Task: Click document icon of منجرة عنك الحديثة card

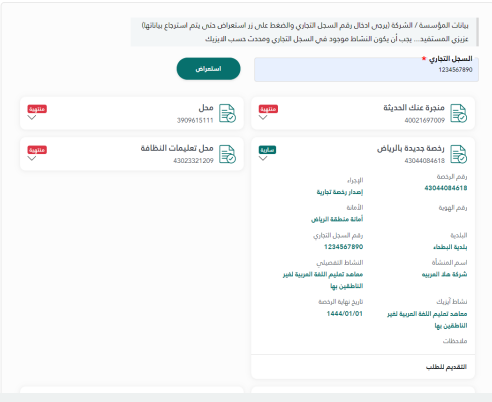Action: pos(459,113)
